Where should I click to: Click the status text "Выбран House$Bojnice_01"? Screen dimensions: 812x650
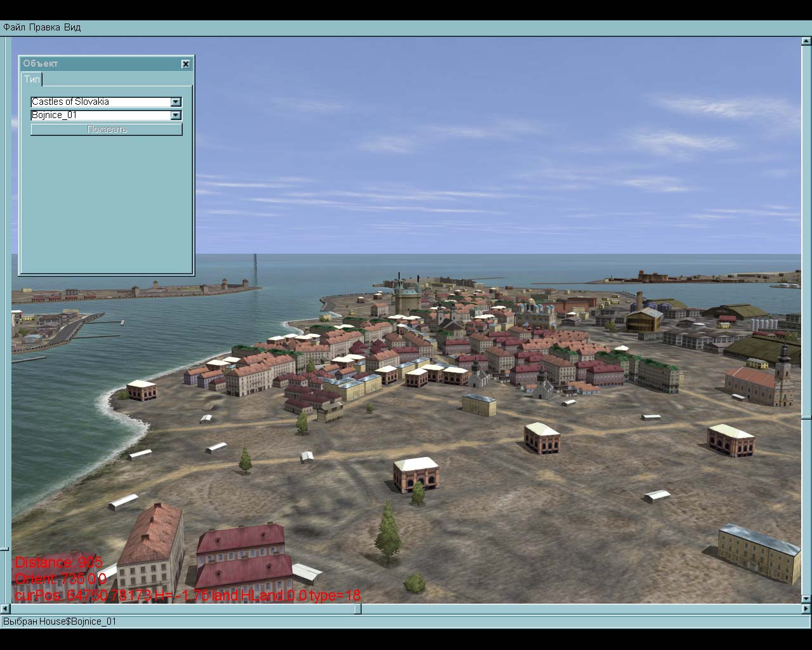click(60, 621)
